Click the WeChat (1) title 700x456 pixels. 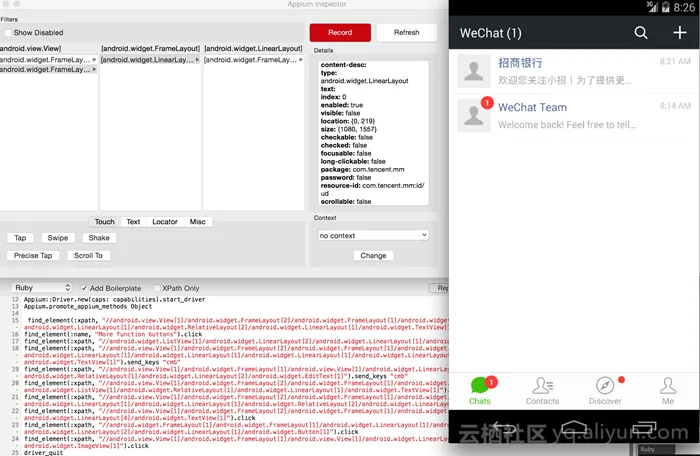[x=491, y=33]
